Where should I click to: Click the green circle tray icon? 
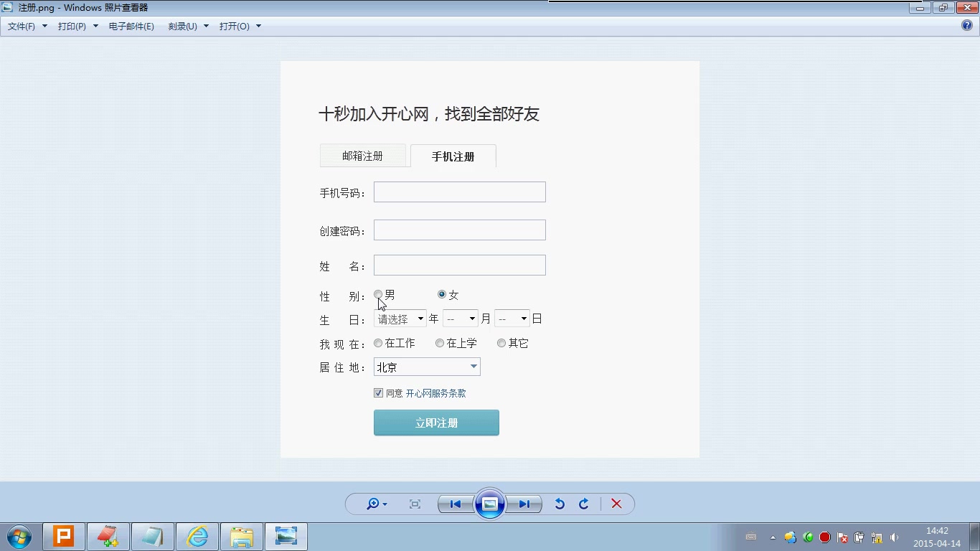pyautogui.click(x=808, y=537)
